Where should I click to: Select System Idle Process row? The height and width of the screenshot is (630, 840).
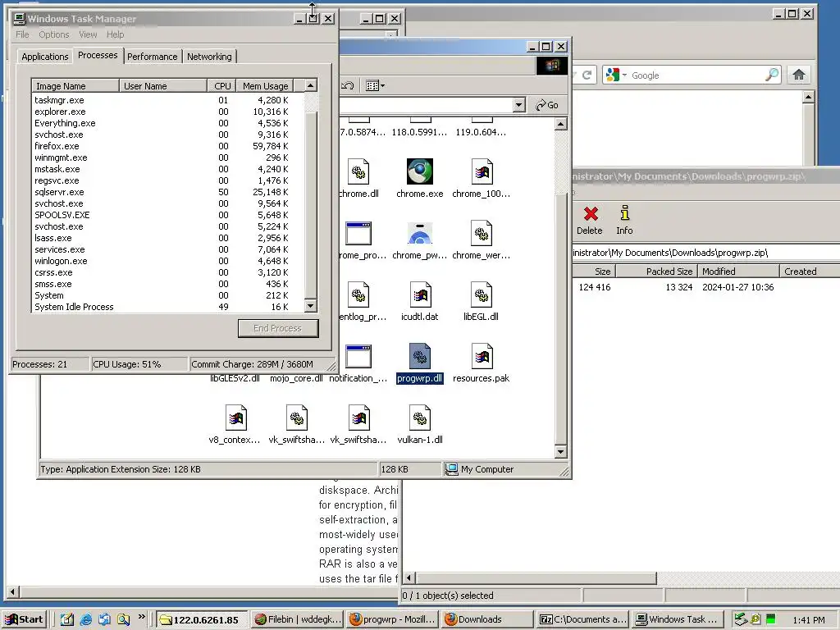167,307
